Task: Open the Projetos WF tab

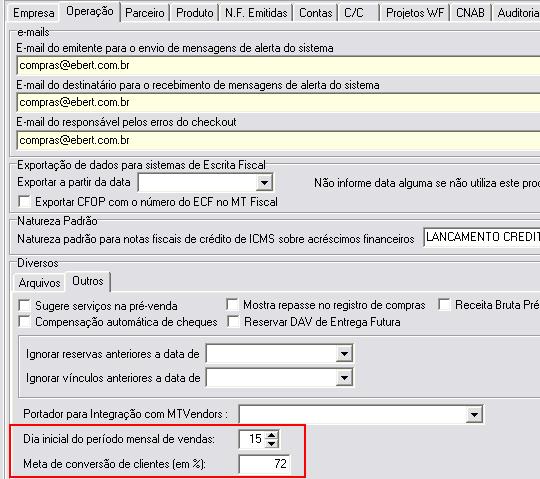Action: [415, 13]
